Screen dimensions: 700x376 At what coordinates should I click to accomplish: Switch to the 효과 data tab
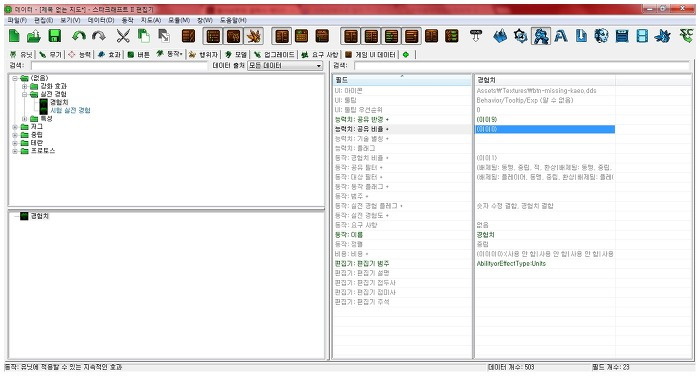[109, 54]
